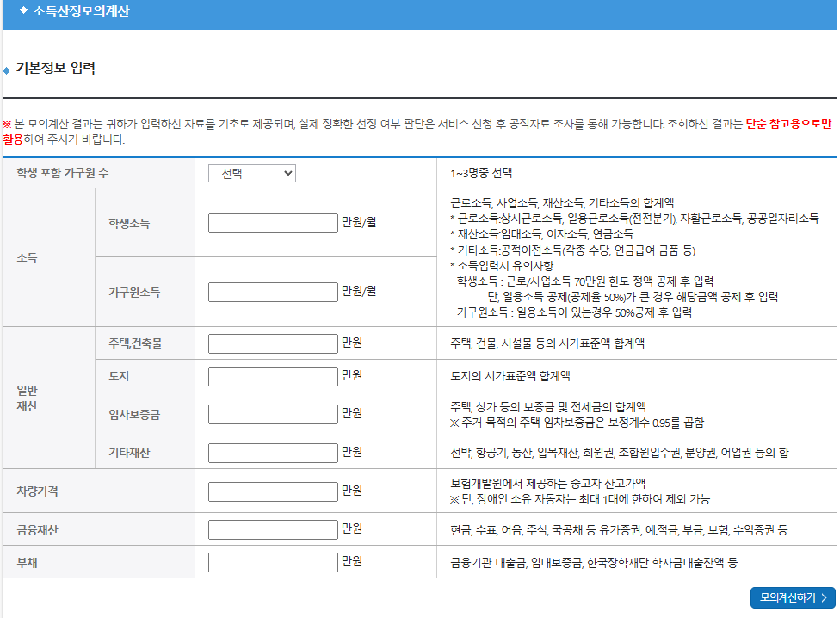Click the 기타재산 input field
The width and height of the screenshot is (840, 618).
[x=272, y=452]
